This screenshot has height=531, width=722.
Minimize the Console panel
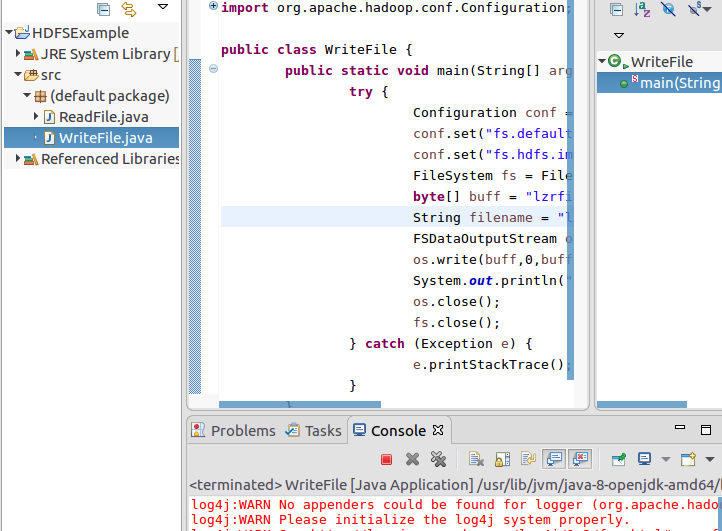[680, 428]
